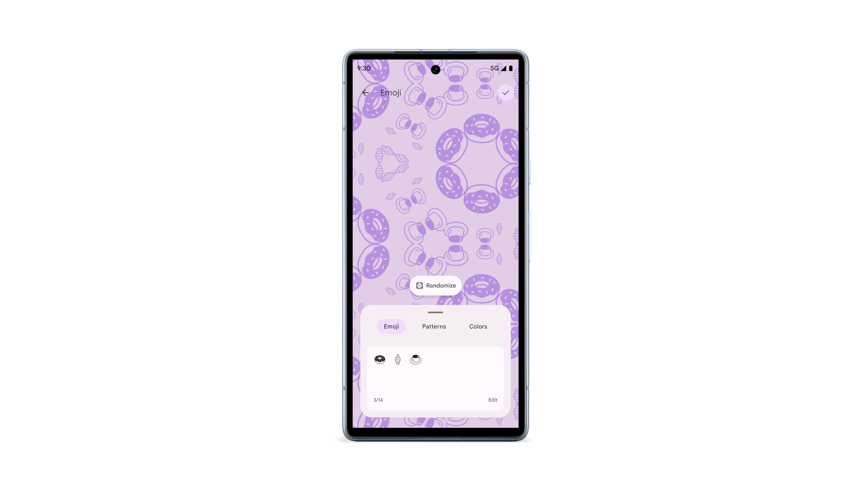Select the checkmark to confirm wallpaper
Screen dimensions: 868x488
click(505, 92)
